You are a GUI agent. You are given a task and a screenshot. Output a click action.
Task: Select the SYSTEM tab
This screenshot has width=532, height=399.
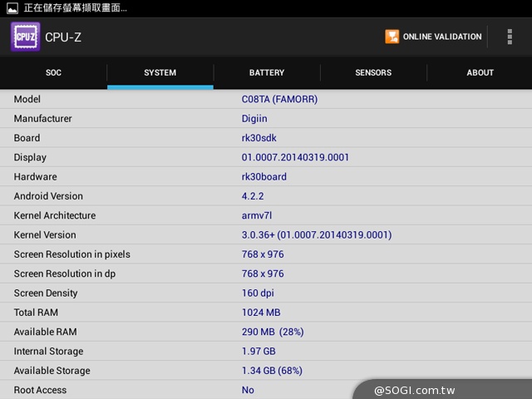coord(160,72)
